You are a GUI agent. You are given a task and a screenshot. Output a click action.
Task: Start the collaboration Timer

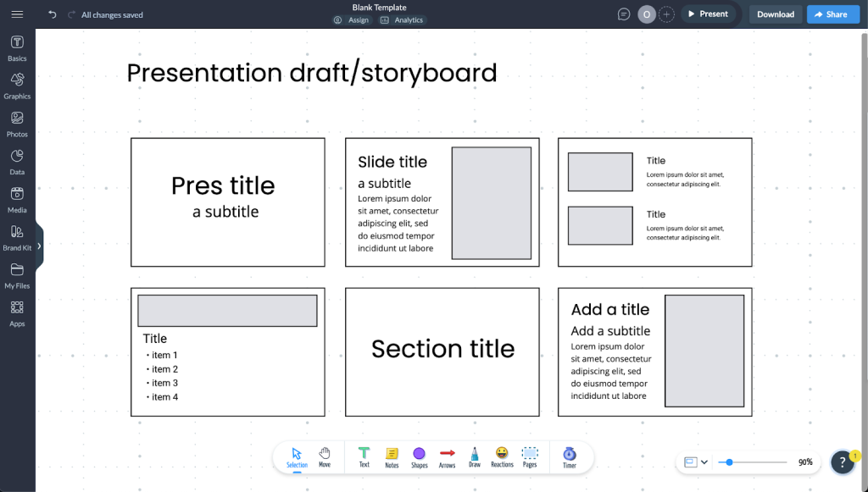[x=570, y=457]
